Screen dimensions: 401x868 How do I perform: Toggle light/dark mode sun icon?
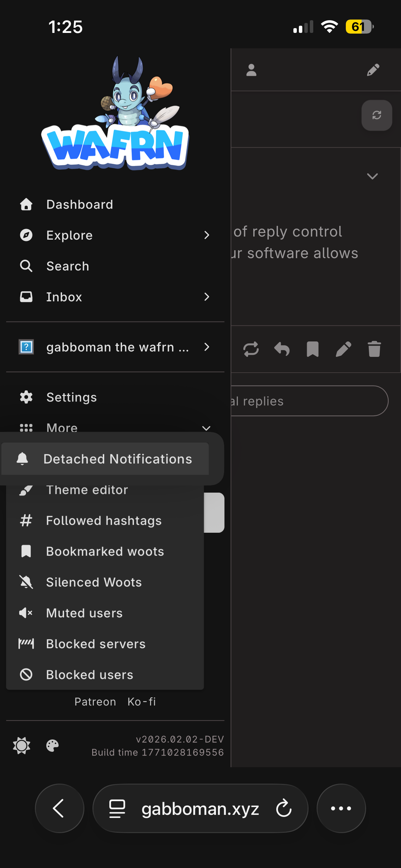pos(22,746)
